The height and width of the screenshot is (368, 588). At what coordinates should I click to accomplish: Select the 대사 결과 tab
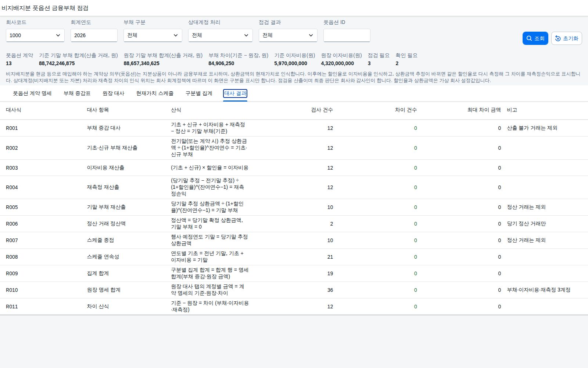point(235,93)
